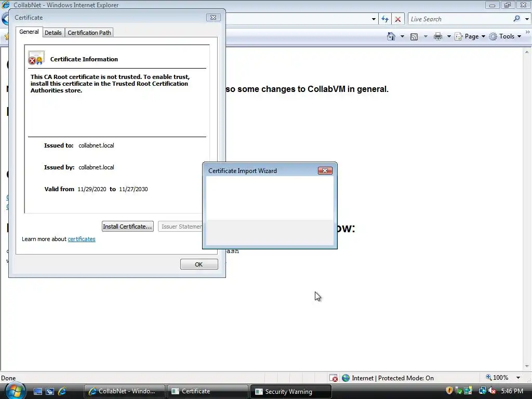
Task: Switch to the Certification Path tab
Action: pyautogui.click(x=89, y=33)
